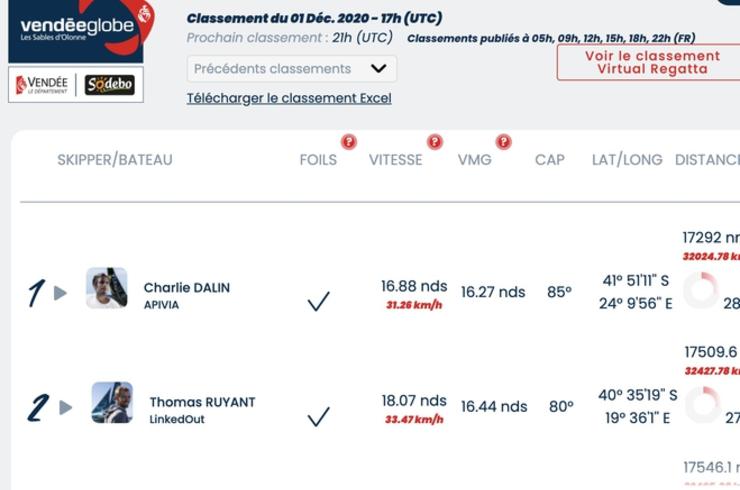Open the Précédents classements dropdown
The width and height of the screenshot is (740, 490).
click(292, 69)
